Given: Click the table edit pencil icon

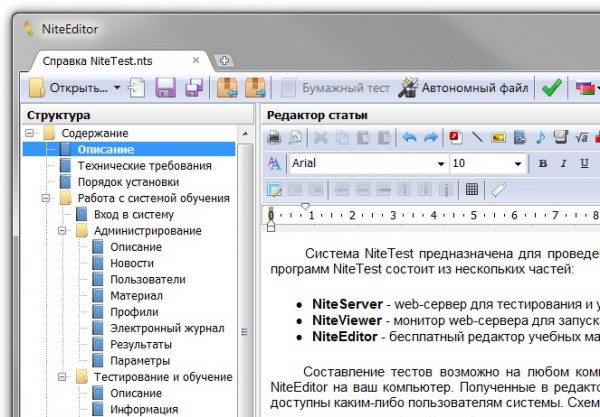Looking at the screenshot, I should point(274,189).
